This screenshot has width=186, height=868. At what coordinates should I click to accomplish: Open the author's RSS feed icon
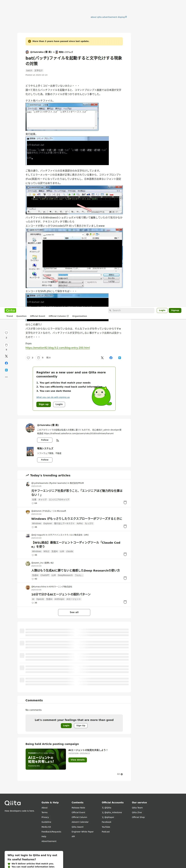(58, 440)
